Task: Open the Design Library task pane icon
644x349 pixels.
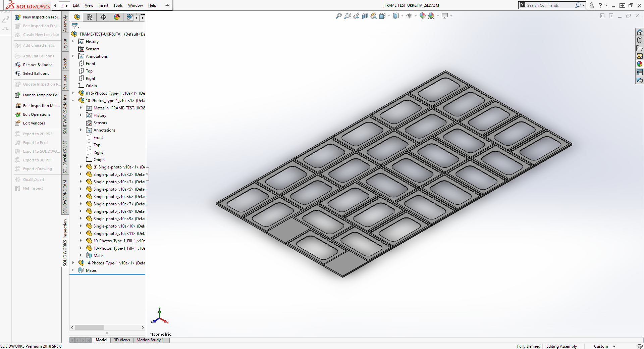Action: click(640, 40)
